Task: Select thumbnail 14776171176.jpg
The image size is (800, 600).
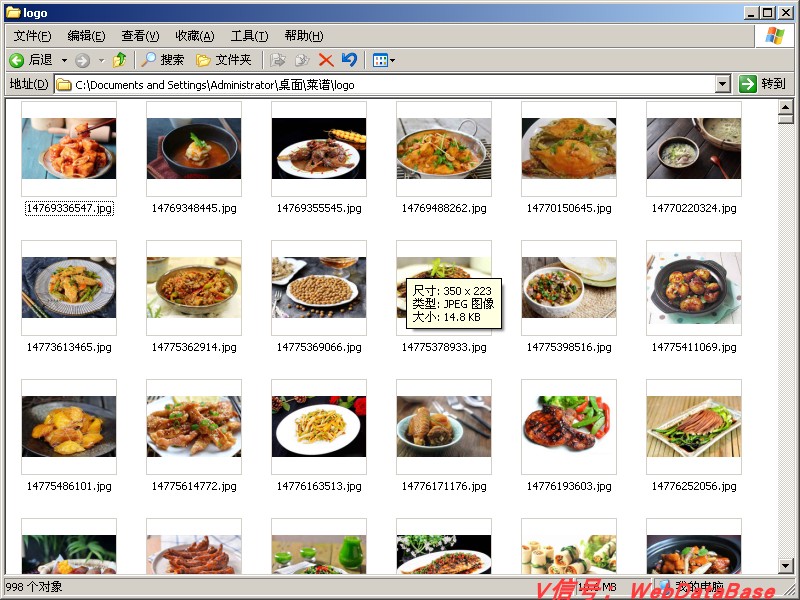Action: click(x=444, y=427)
